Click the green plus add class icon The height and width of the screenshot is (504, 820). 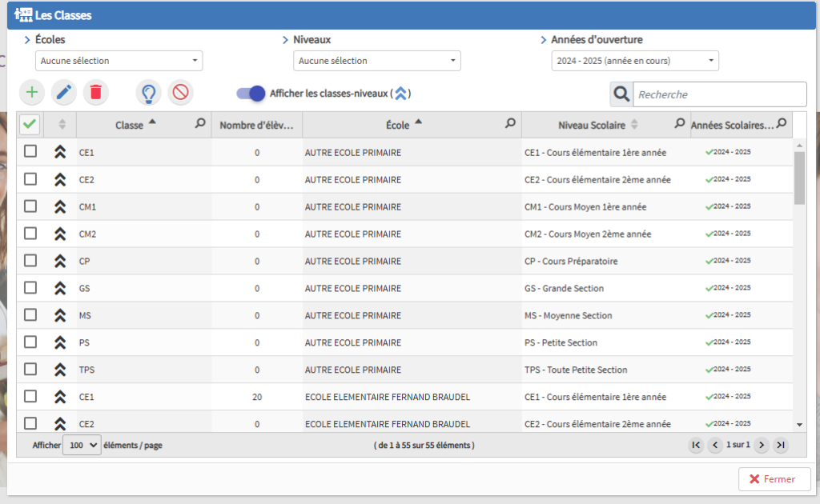click(x=32, y=93)
